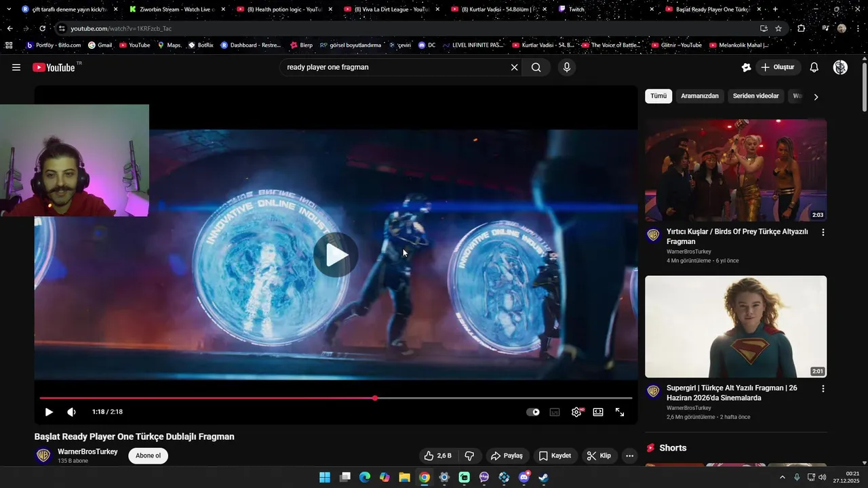Open the YouTube guide hamburger menu
Image resolution: width=868 pixels, height=488 pixels.
(x=16, y=67)
